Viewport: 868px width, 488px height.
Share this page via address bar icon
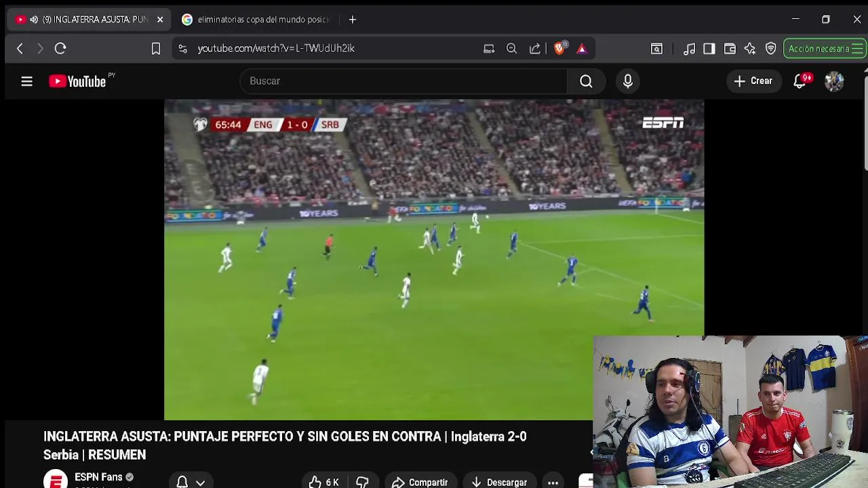click(535, 48)
